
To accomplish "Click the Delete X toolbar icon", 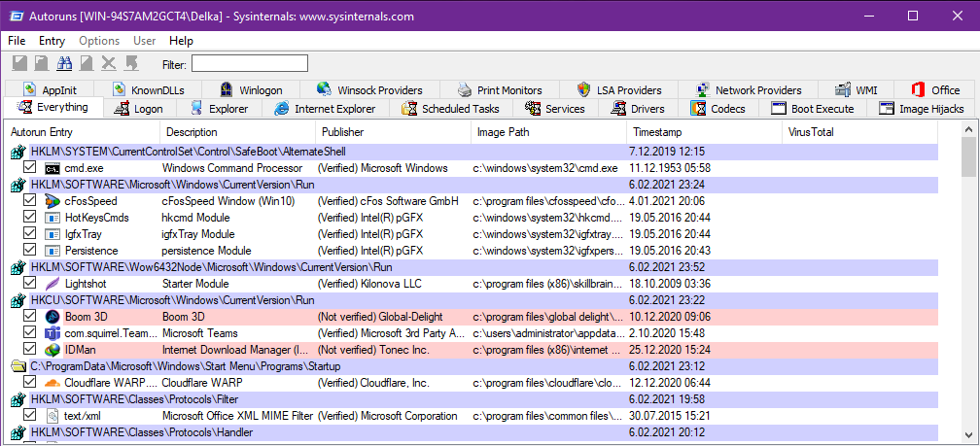I will 109,63.
